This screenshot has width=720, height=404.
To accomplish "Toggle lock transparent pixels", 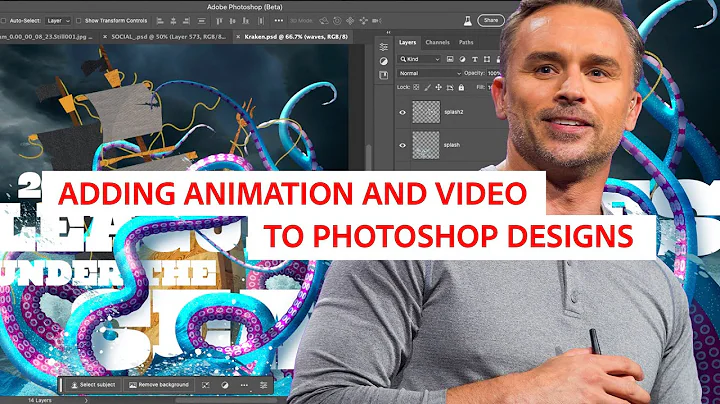I will click(416, 87).
